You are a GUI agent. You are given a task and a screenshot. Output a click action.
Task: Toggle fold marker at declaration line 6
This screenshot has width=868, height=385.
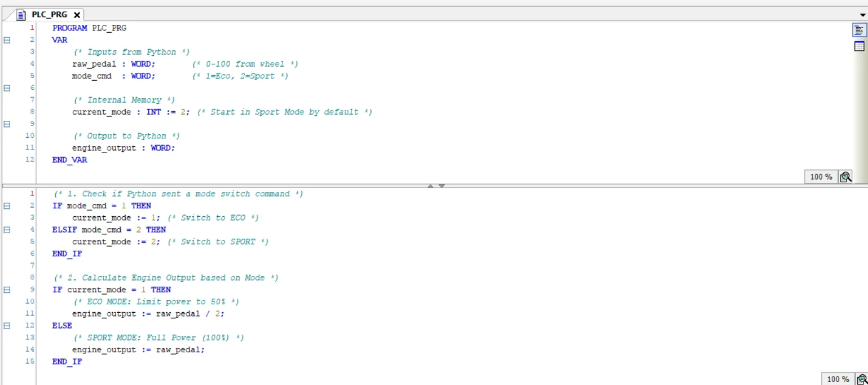coord(7,88)
